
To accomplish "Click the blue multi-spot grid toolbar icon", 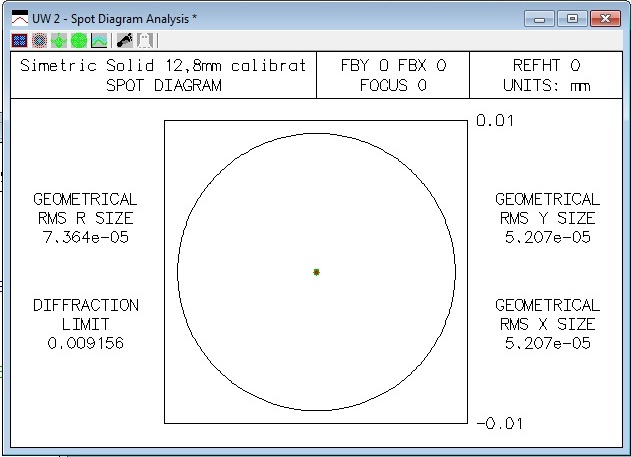I will (x=19, y=40).
